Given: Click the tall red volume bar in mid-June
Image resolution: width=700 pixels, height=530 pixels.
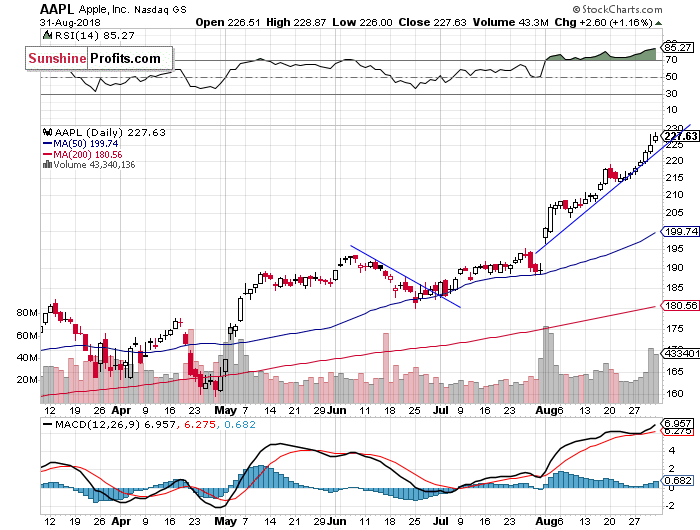Looking at the screenshot, I should coord(386,368).
